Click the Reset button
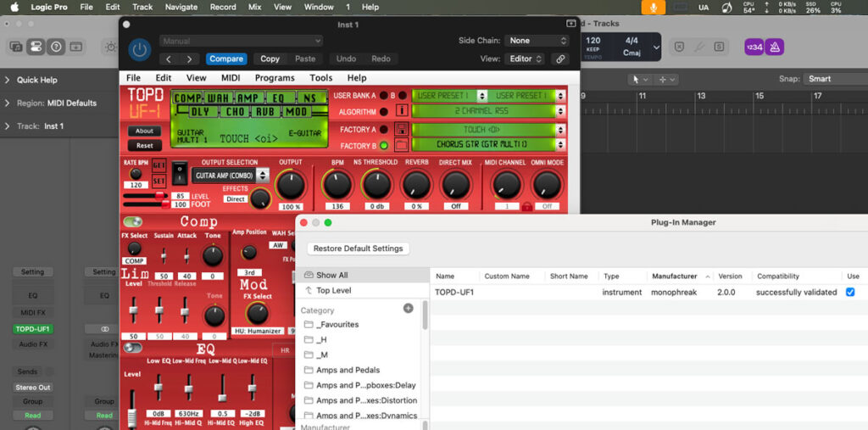The height and width of the screenshot is (430, 868). (x=144, y=145)
